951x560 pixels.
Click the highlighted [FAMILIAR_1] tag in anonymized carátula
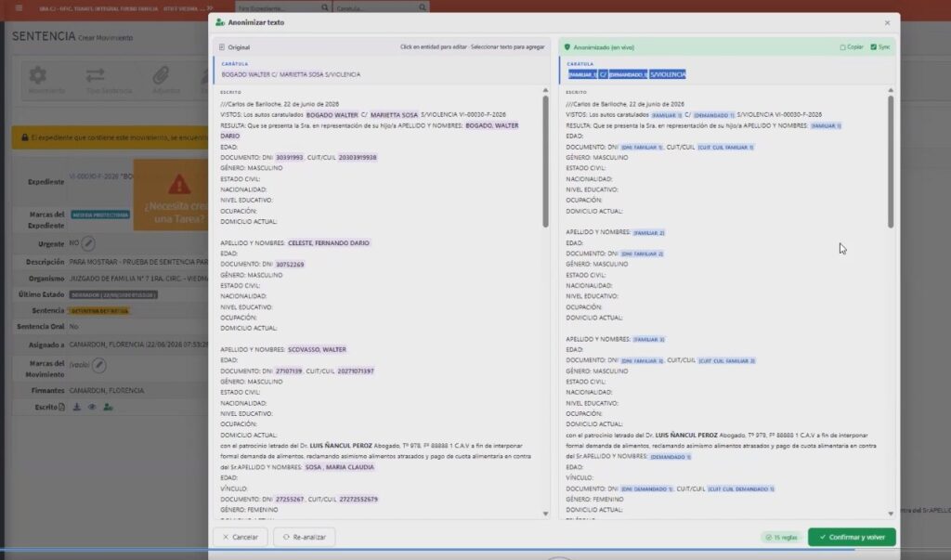pos(582,74)
